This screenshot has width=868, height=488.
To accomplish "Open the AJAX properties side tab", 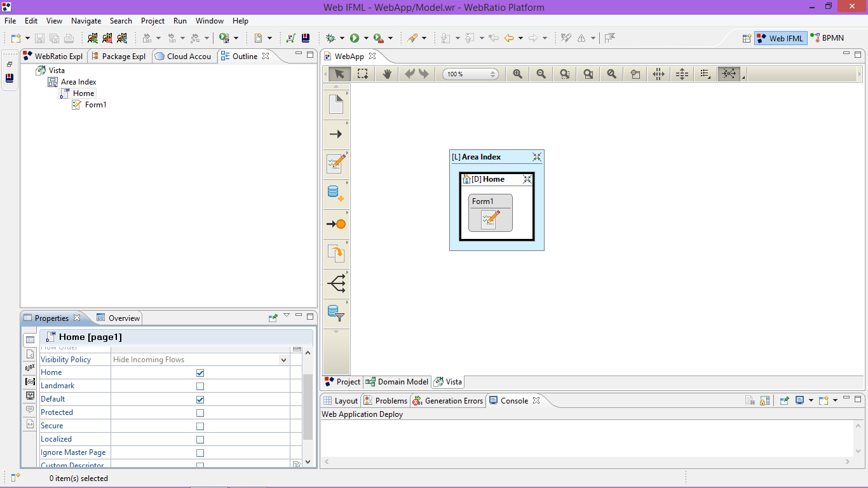I will coord(30,367).
